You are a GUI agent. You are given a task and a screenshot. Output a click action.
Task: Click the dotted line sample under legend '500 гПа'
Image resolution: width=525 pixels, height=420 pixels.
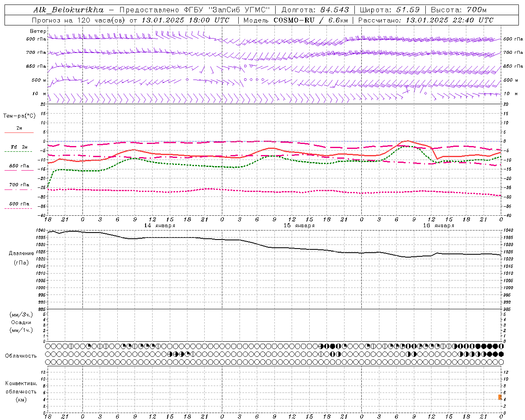(x=18, y=208)
